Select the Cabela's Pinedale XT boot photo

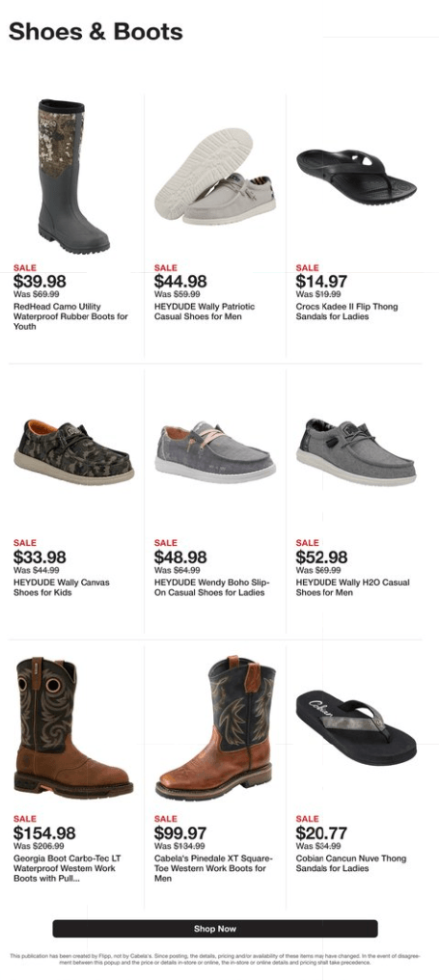215,727
